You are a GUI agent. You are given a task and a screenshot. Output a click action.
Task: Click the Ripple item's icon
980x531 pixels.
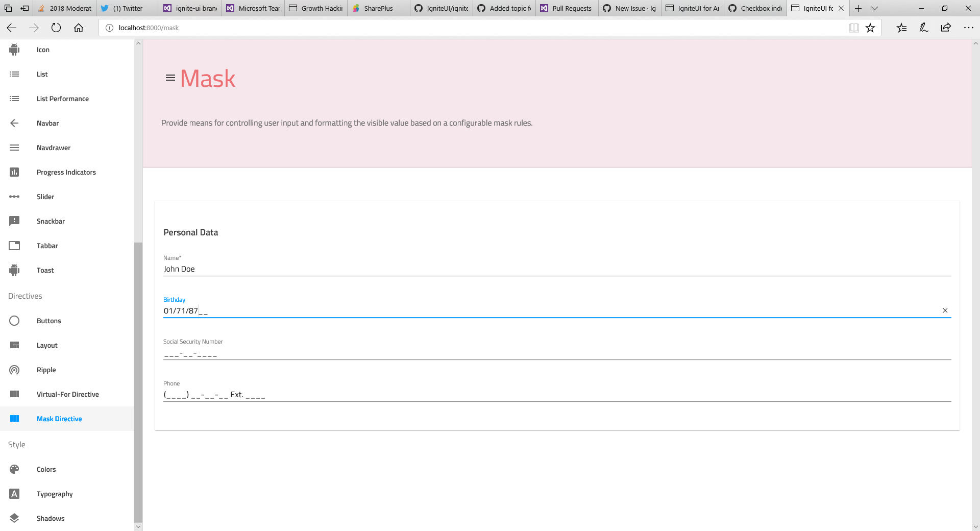click(14, 370)
